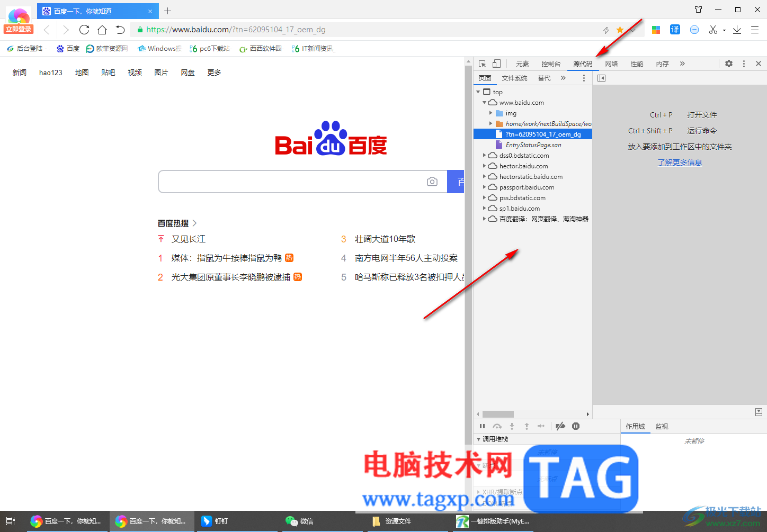Select the 替代 overrides tab
Viewport: 767px width, 532px height.
pos(544,78)
